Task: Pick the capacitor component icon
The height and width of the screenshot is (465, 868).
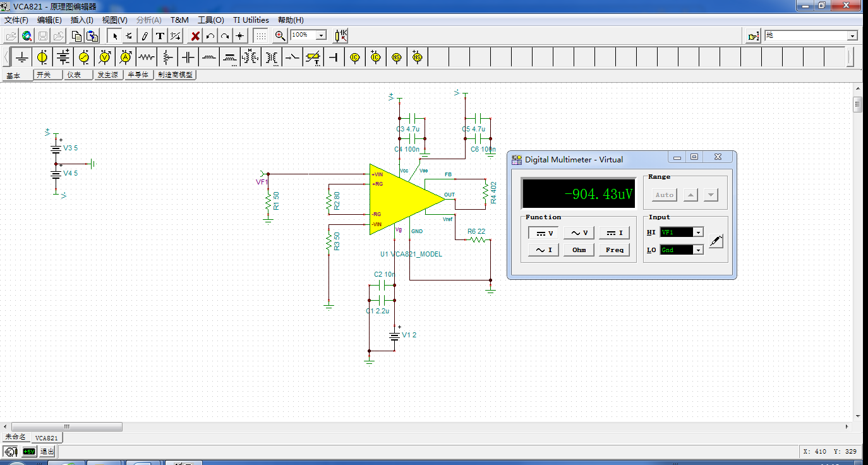Action: point(188,57)
